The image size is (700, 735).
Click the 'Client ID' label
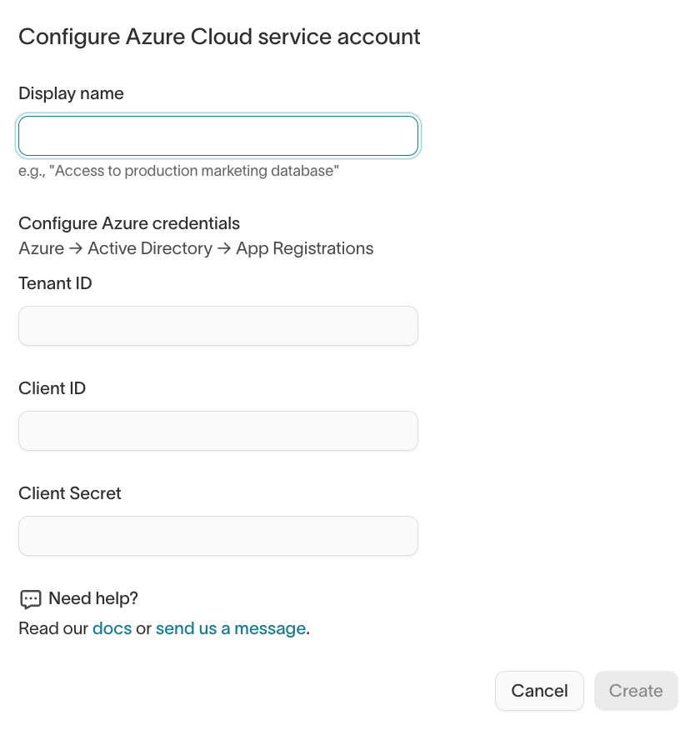click(52, 388)
